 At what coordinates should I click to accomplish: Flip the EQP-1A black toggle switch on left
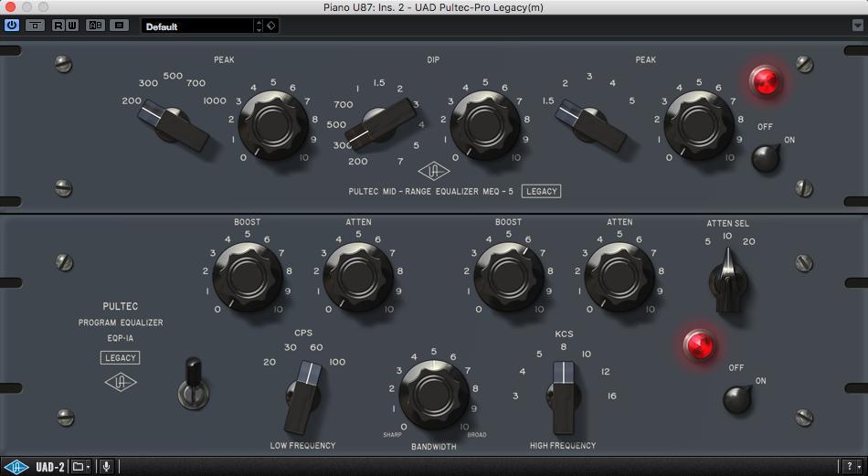click(193, 384)
